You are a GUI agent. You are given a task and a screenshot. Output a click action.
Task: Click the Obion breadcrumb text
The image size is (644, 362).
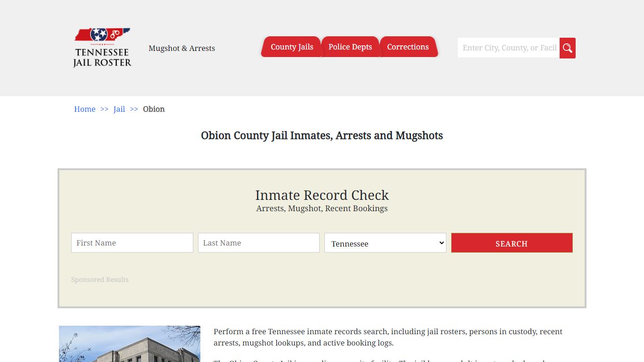154,109
